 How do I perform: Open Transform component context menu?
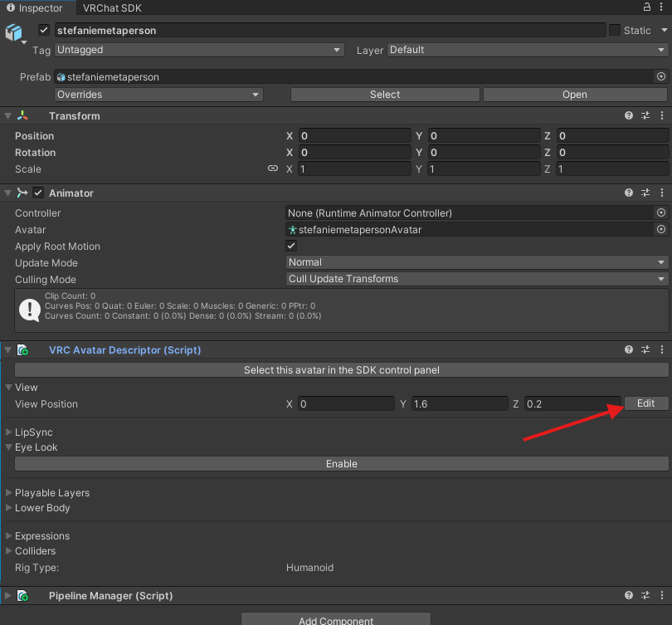pos(662,115)
